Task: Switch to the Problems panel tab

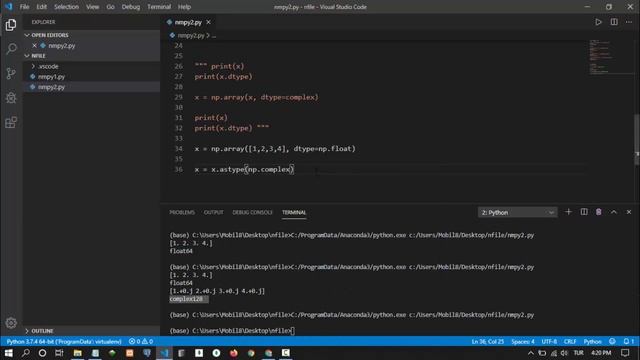Action: [182, 213]
